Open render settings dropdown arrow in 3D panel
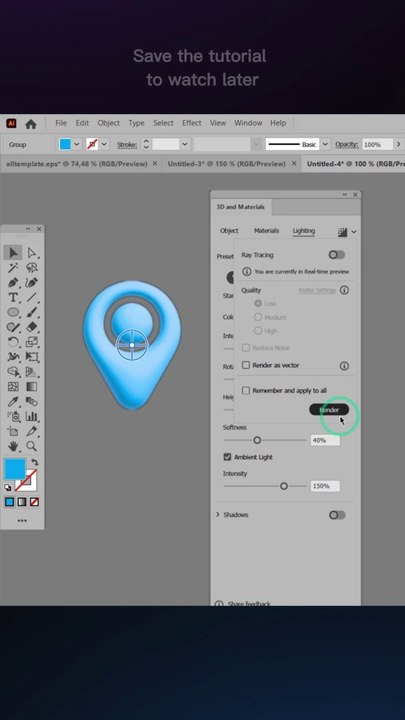 [354, 232]
